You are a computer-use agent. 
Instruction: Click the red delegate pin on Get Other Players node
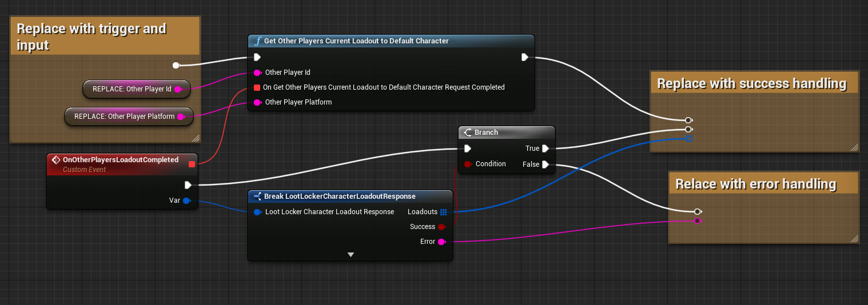pos(257,87)
